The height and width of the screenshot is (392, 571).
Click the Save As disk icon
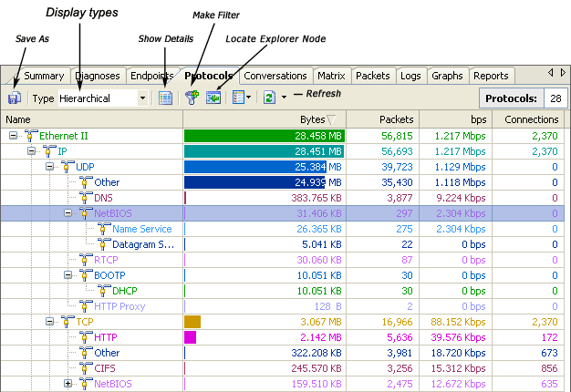pos(15,98)
